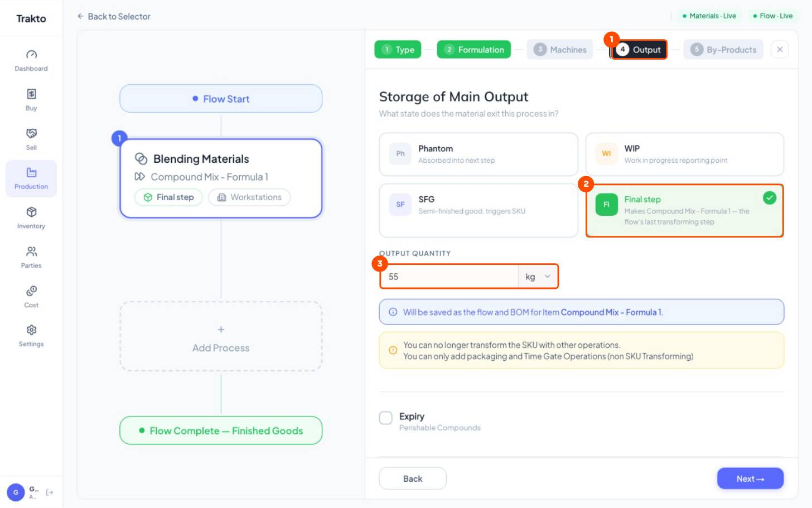Click back arrow beside Back to Selector

(x=80, y=16)
